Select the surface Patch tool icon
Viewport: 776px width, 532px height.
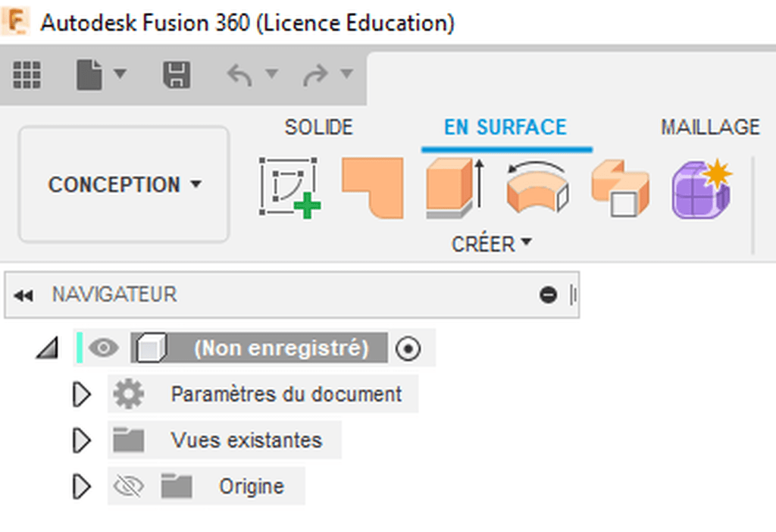pos(373,187)
